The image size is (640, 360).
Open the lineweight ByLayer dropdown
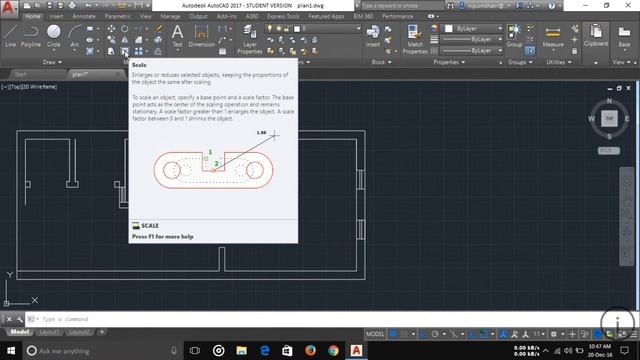[x=471, y=40]
